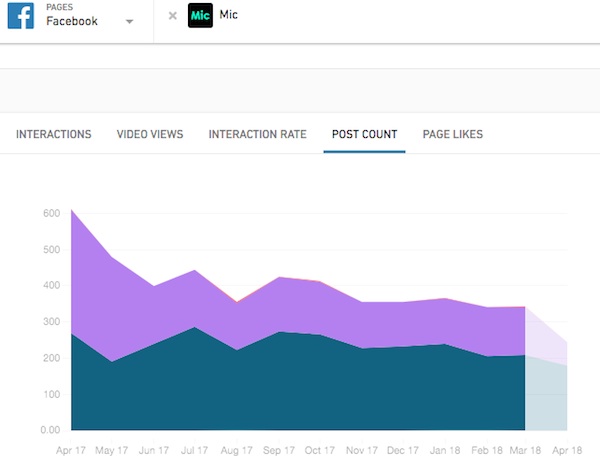The width and height of the screenshot is (600, 467).
Task: Click the 600 y-axis value label
Action: click(51, 213)
